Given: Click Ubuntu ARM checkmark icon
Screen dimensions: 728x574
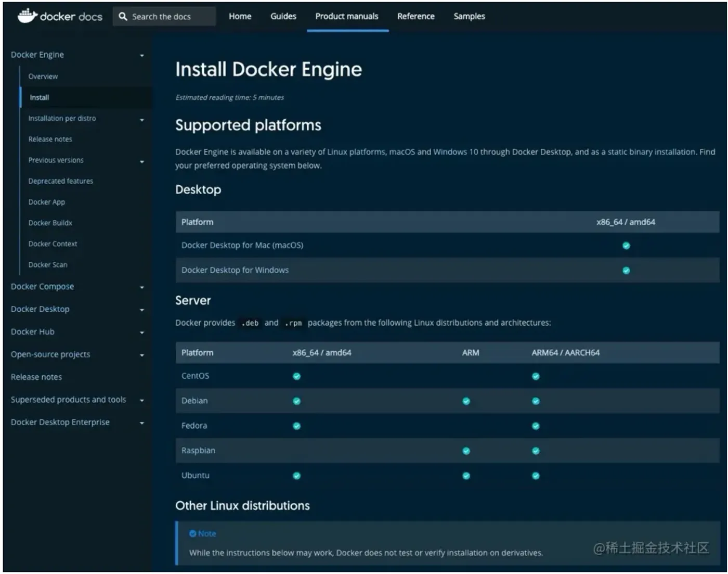Looking at the screenshot, I should pyautogui.click(x=466, y=476).
